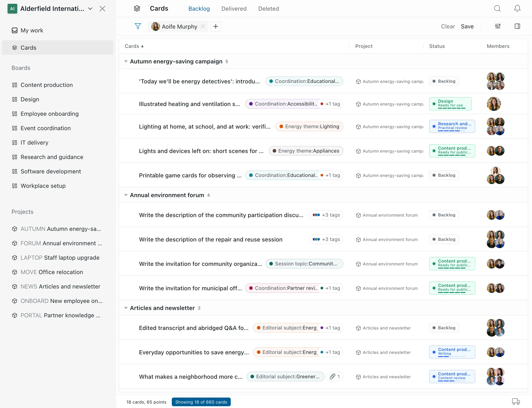Image resolution: width=532 pixels, height=408 pixels.
Task: Add a new filter with plus button
Action: [x=215, y=26]
